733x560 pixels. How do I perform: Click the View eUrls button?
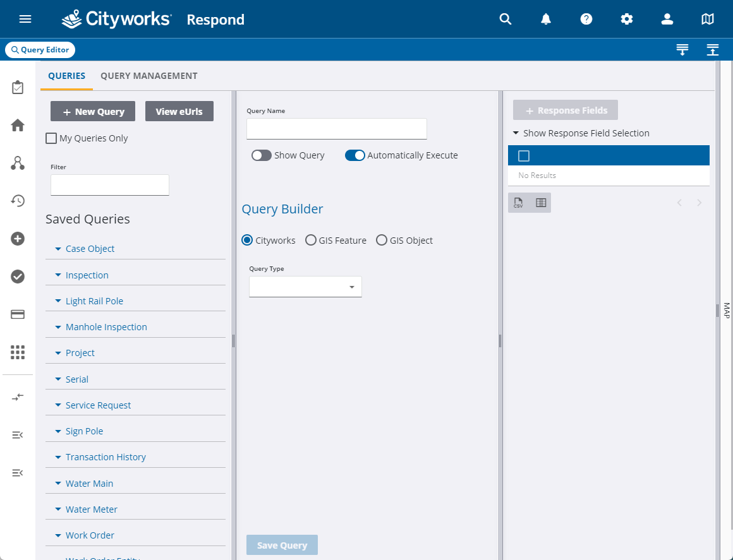[179, 112]
